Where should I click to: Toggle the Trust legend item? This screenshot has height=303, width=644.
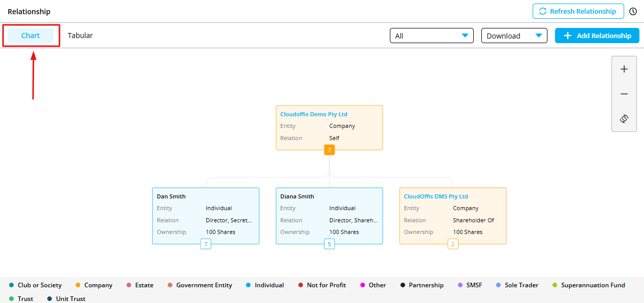click(x=24, y=299)
